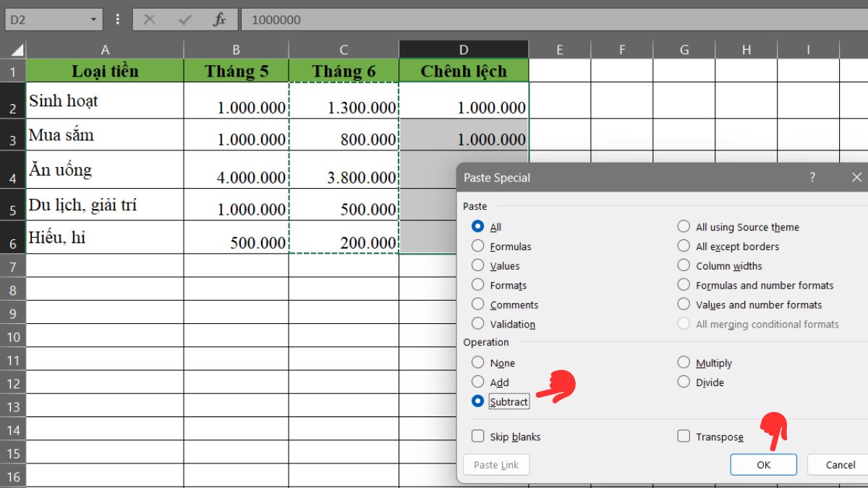The image size is (868, 488).
Task: Enable the Skip blanks checkbox
Action: pyautogui.click(x=477, y=437)
